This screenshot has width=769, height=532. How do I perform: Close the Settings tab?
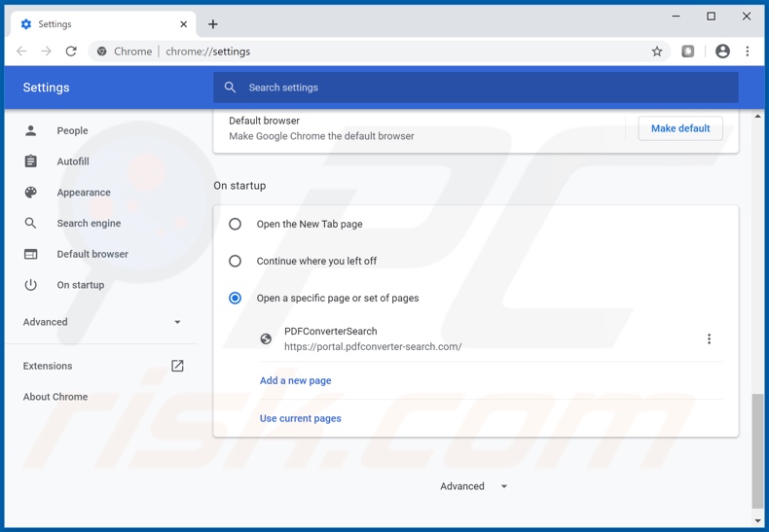pyautogui.click(x=183, y=24)
